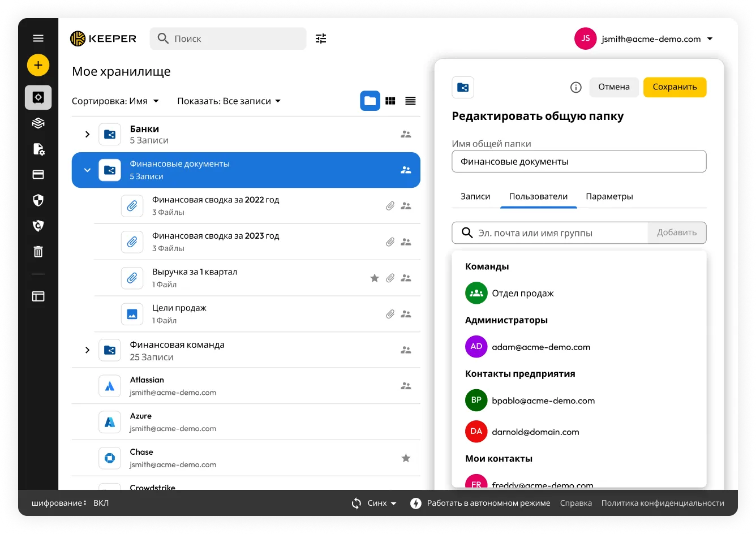The width and height of the screenshot is (756, 534).
Task: Click the JS account avatar
Action: pyautogui.click(x=586, y=38)
